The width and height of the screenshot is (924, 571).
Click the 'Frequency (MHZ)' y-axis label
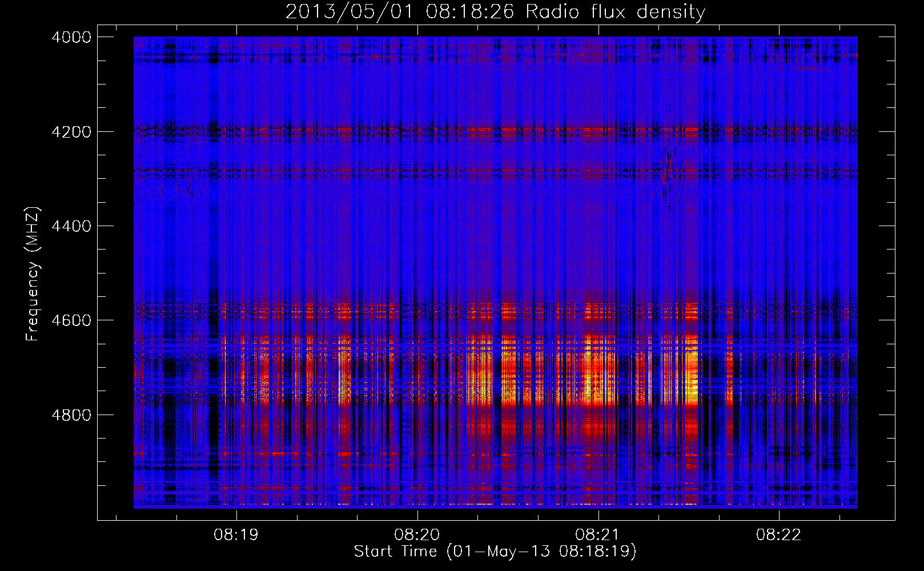pyautogui.click(x=33, y=274)
